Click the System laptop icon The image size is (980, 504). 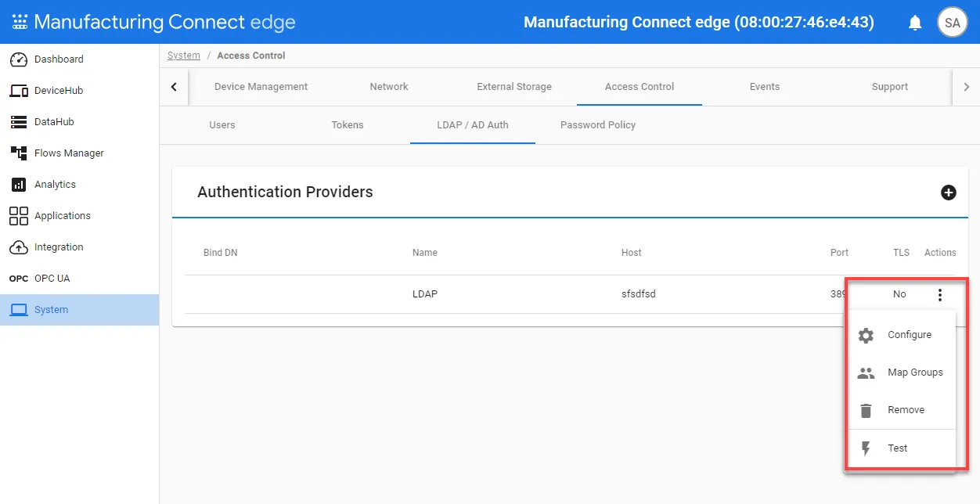click(19, 310)
